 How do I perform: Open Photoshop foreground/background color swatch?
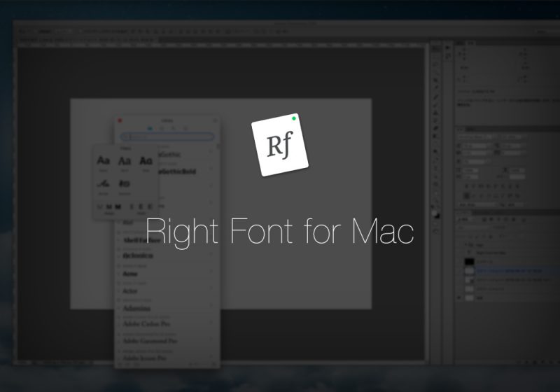pyautogui.click(x=436, y=214)
